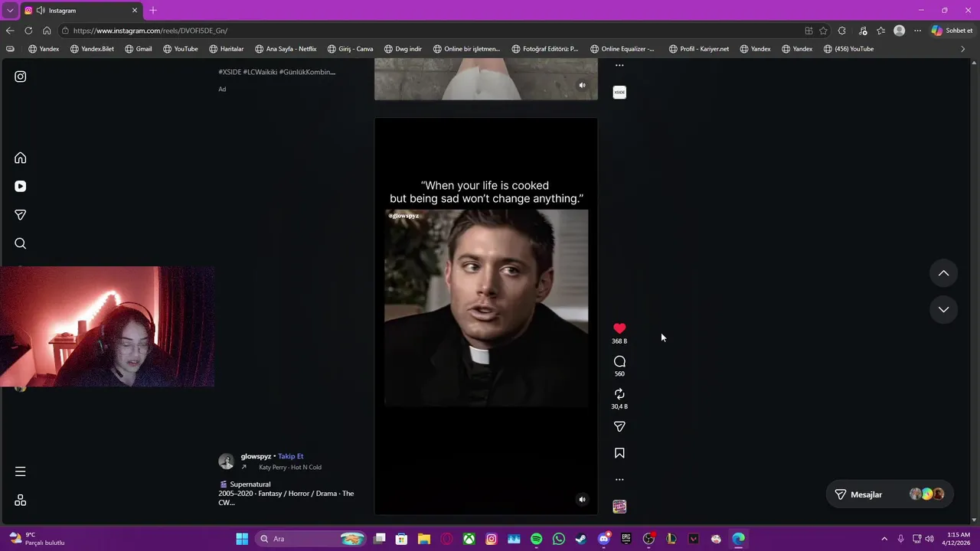Open Instagram search from the sidebar
The height and width of the screenshot is (551, 980).
pos(21,243)
